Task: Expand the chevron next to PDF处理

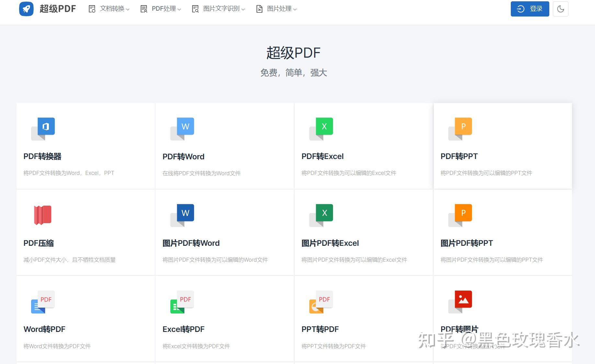Action: [x=179, y=9]
